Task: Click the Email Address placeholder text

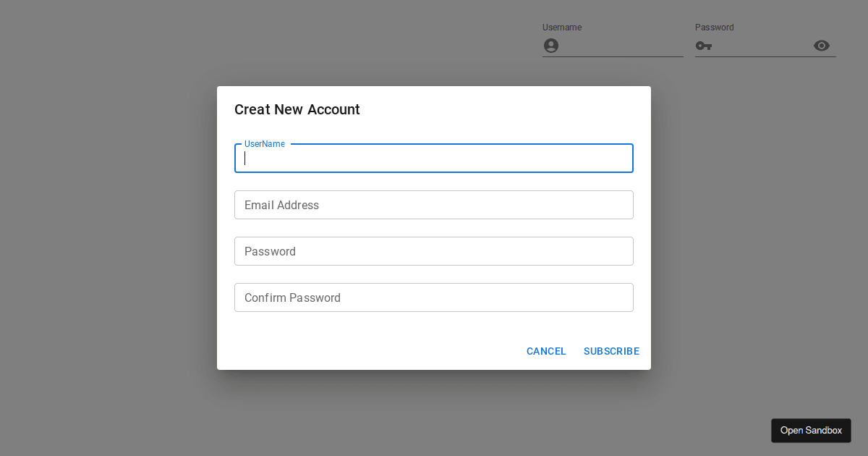Action: click(x=282, y=205)
